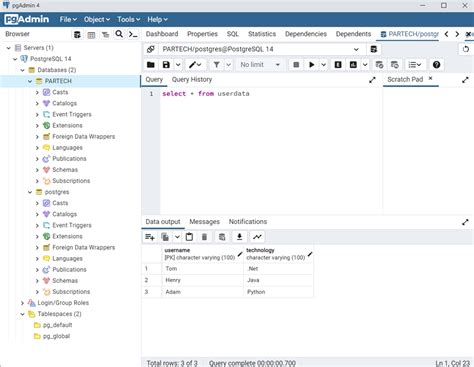
Task: Click the new query tool database icon
Action: (374, 49)
